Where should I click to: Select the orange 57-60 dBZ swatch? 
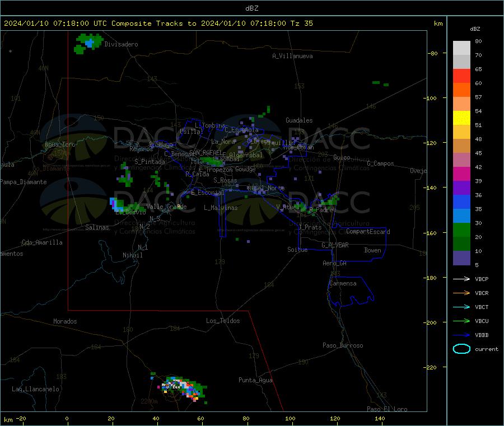(x=461, y=90)
